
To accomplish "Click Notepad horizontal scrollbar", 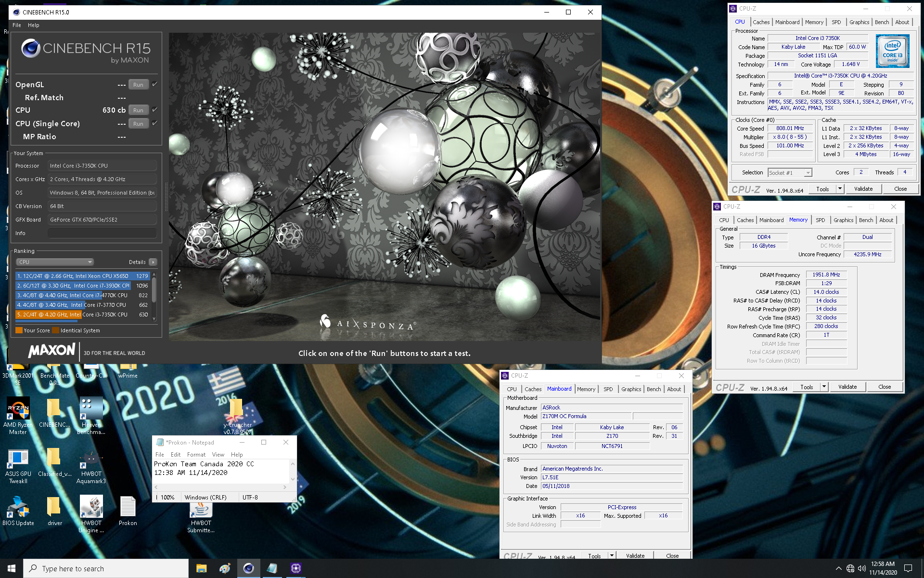I will pos(220,487).
